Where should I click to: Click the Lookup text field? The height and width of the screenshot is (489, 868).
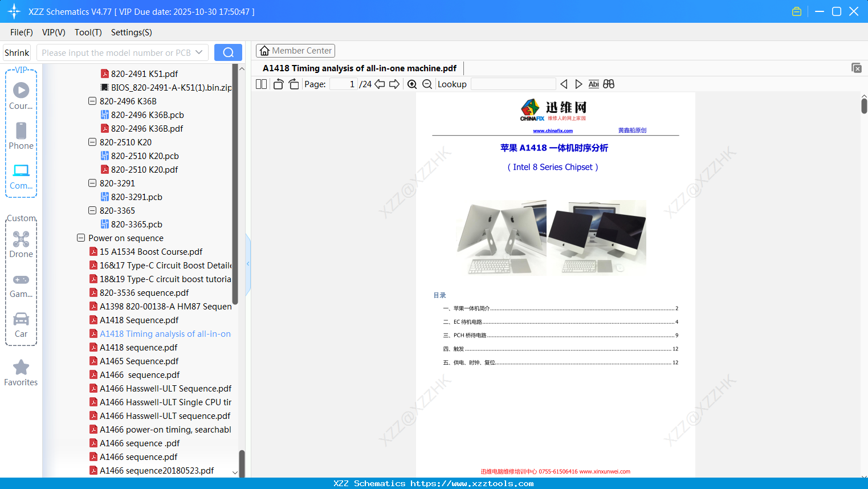click(x=513, y=84)
